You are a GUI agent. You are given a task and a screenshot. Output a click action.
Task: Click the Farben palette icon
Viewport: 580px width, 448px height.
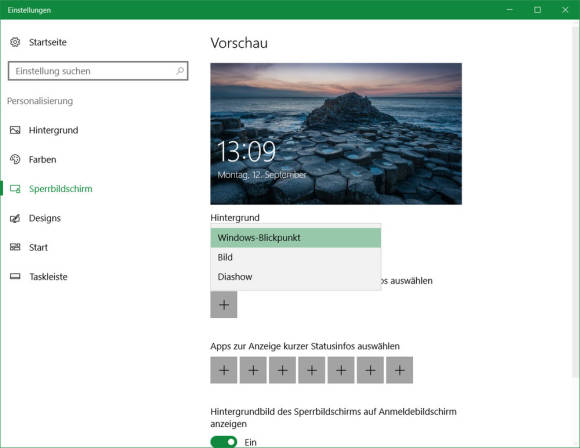coord(15,159)
